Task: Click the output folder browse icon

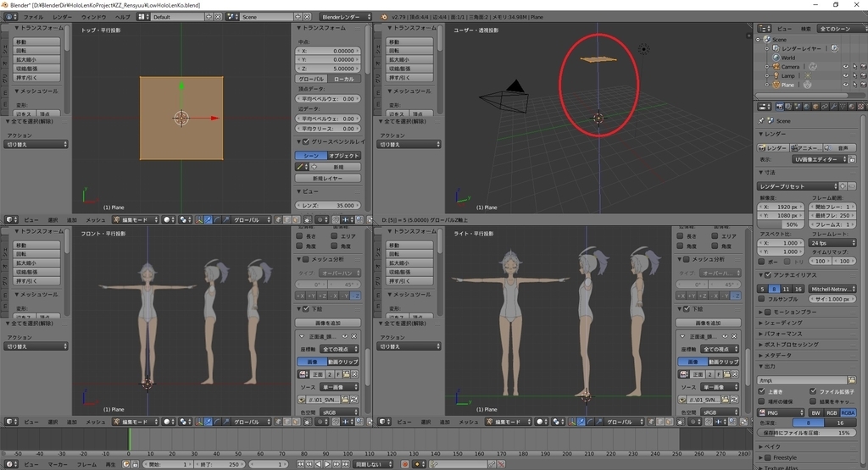Action: tap(851, 380)
